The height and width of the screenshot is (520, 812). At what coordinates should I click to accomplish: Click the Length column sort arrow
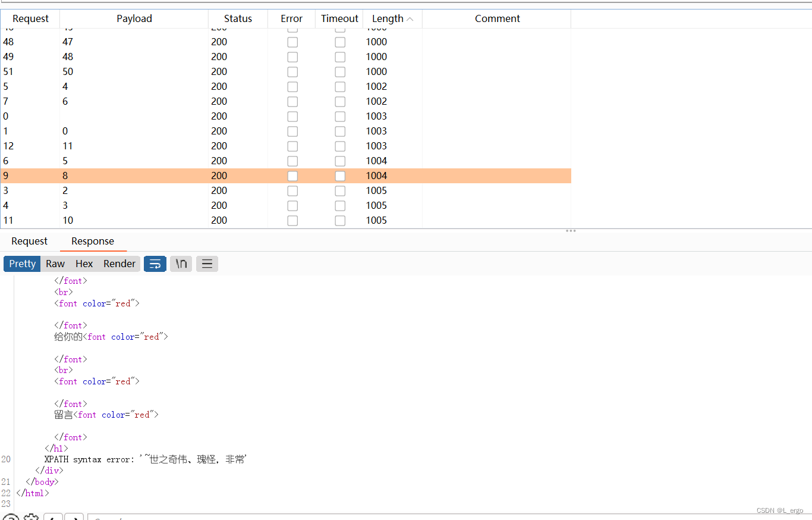(x=411, y=18)
